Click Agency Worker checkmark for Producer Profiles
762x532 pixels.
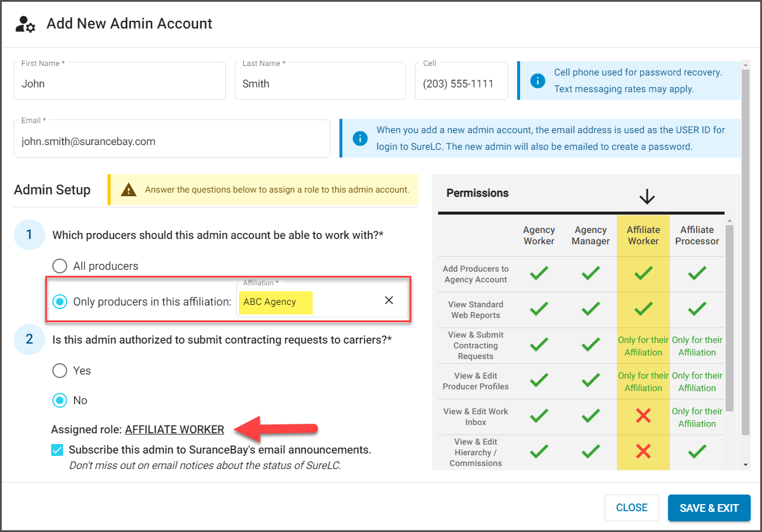(x=539, y=381)
